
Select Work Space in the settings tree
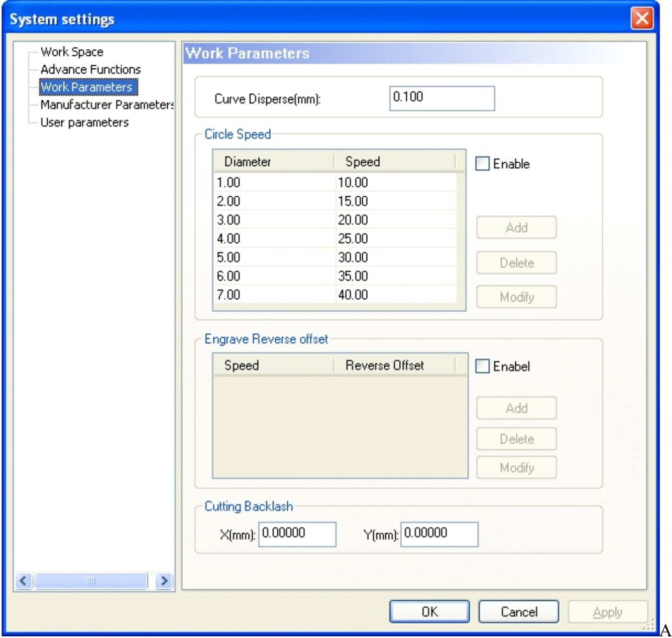(72, 52)
